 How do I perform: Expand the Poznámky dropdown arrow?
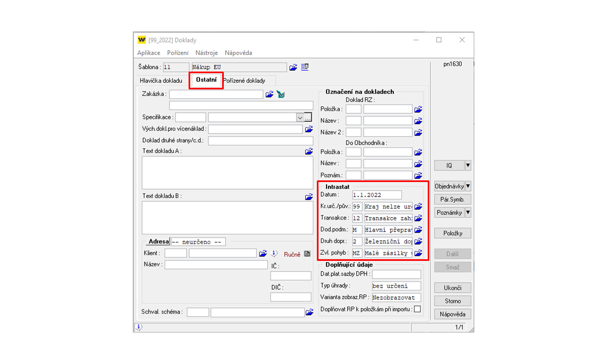coord(468,213)
